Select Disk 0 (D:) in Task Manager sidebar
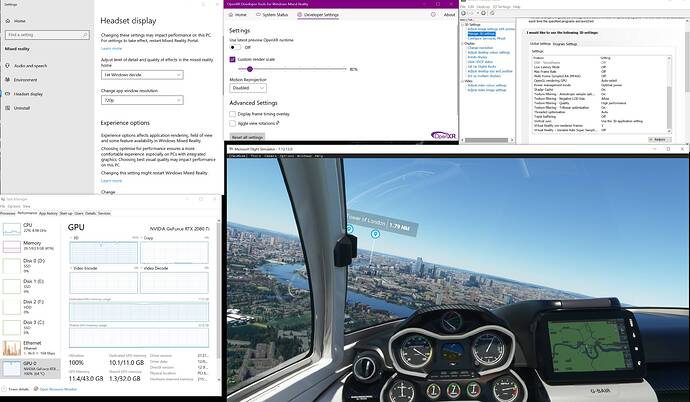The image size is (690, 402). point(30,266)
